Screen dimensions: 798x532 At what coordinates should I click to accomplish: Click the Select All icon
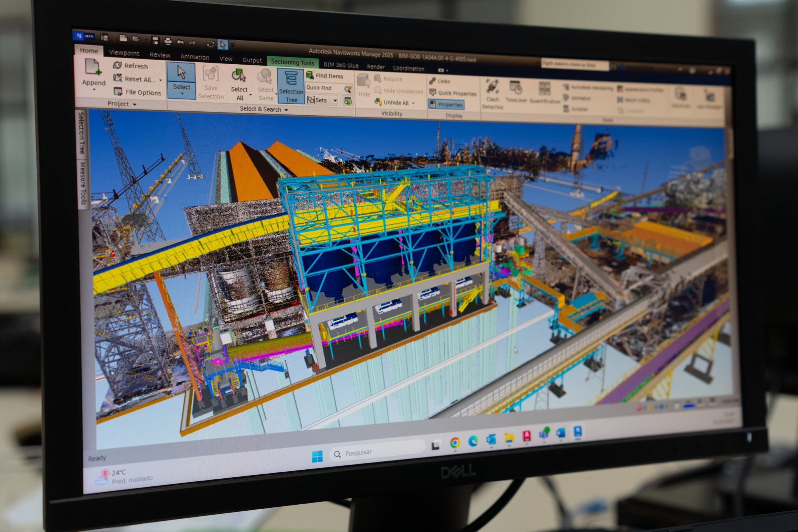click(238, 75)
